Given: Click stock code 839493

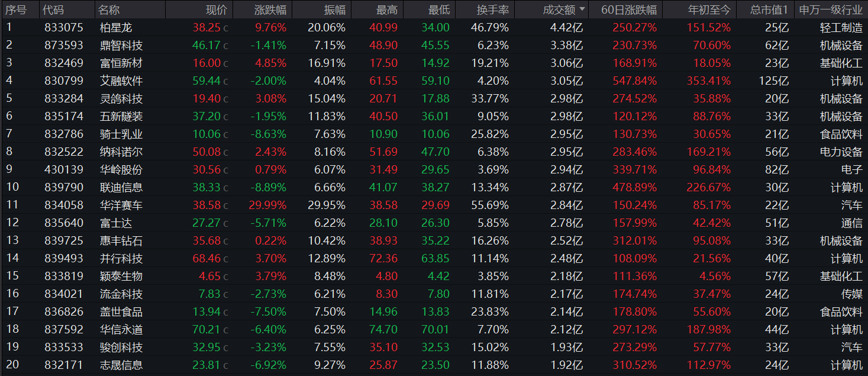Looking at the screenshot, I should 64,258.
